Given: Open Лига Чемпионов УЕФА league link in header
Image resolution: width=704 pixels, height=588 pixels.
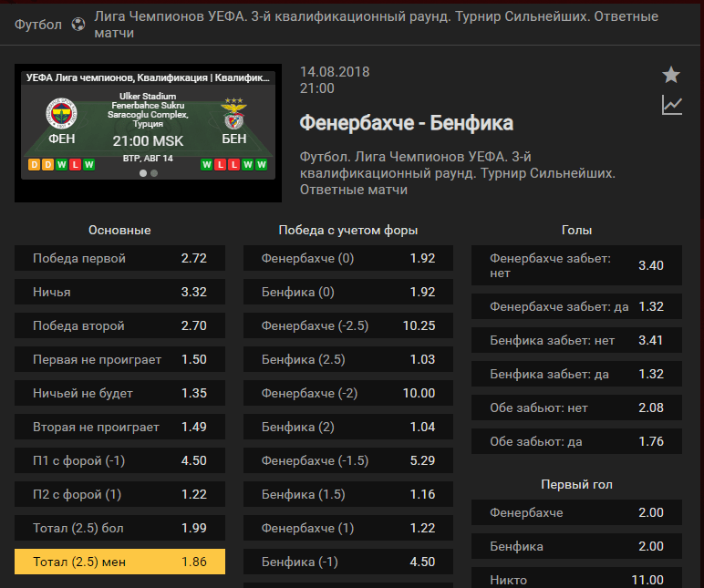Looking at the screenshot, I should (x=377, y=25).
